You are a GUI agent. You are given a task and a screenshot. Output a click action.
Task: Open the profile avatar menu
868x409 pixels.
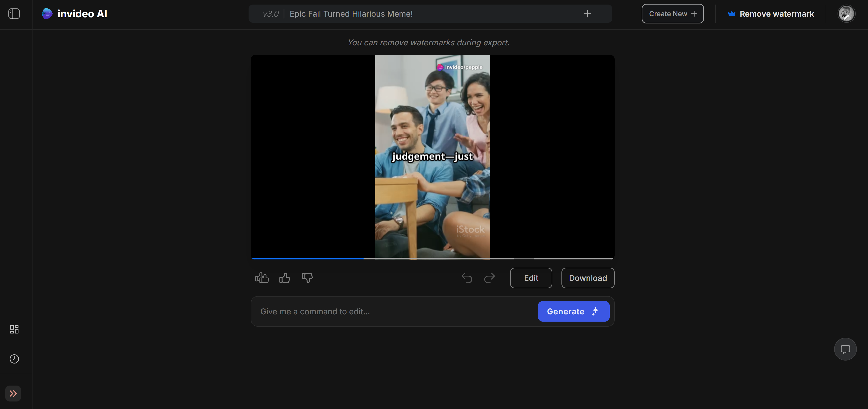click(x=847, y=13)
